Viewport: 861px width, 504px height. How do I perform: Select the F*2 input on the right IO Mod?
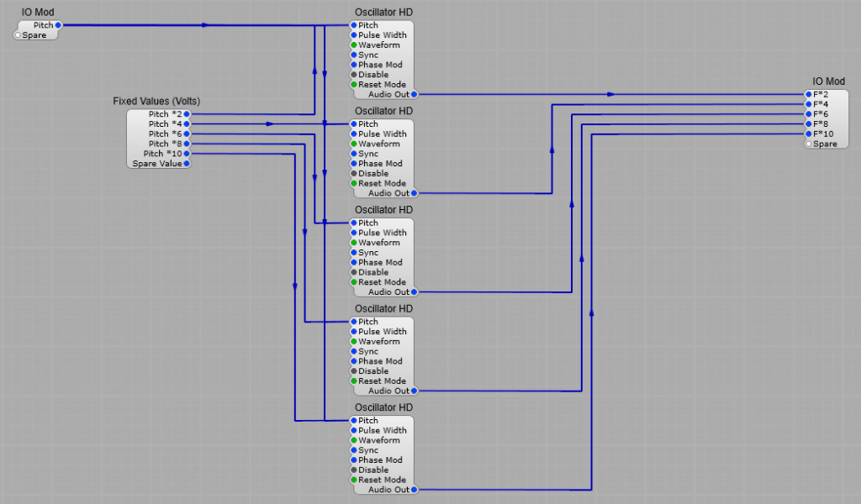pyautogui.click(x=809, y=95)
